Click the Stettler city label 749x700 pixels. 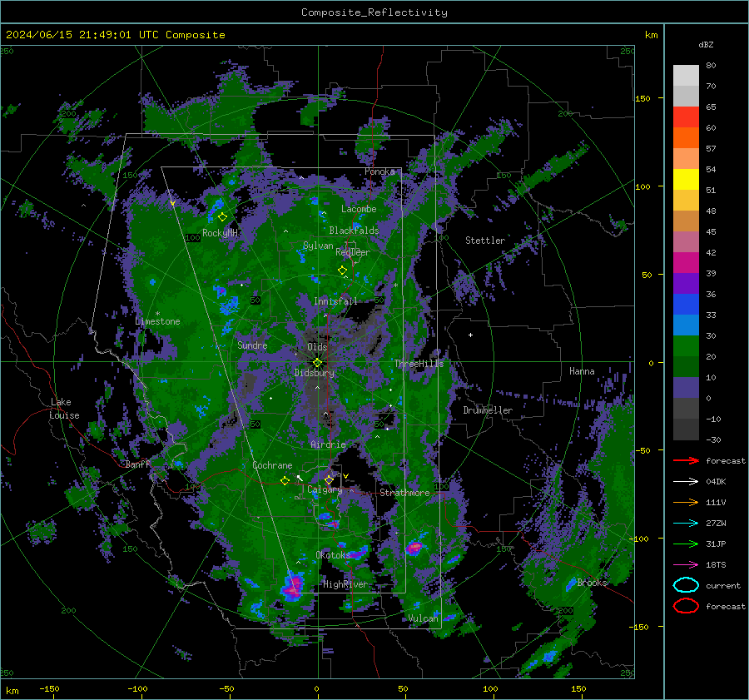point(485,241)
